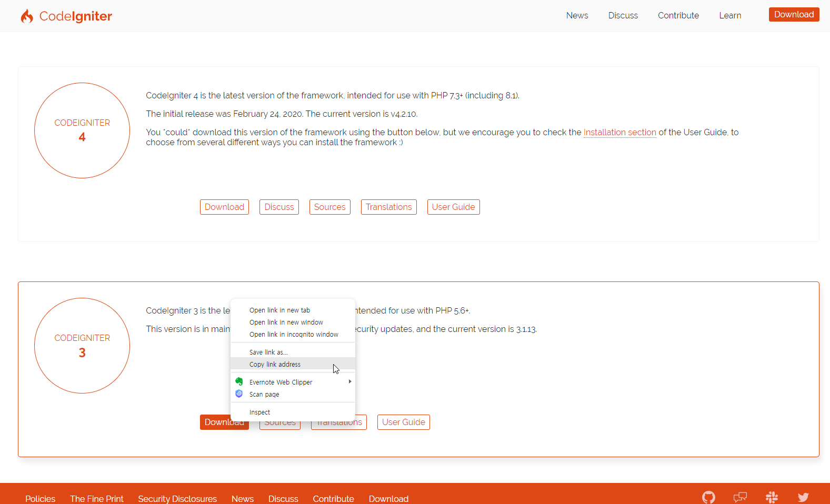Open Learn in the top navigation
The width and height of the screenshot is (830, 504).
click(730, 16)
